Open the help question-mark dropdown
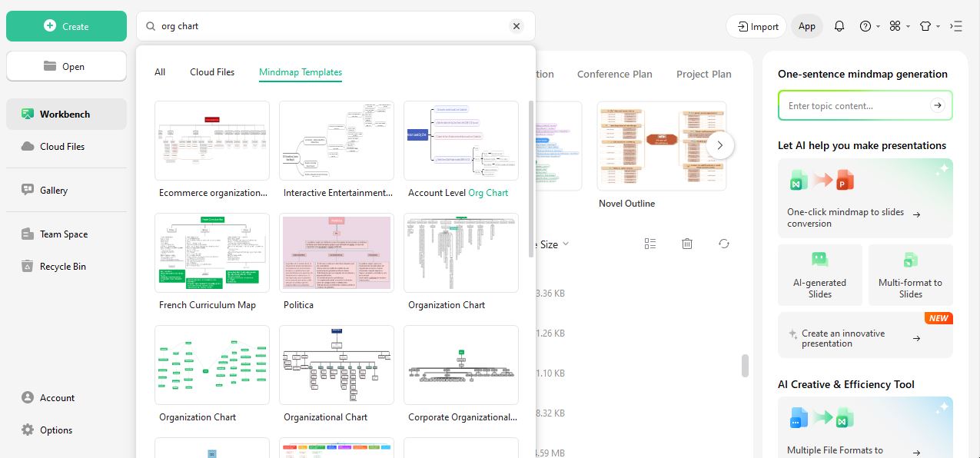980x458 pixels. coord(870,26)
